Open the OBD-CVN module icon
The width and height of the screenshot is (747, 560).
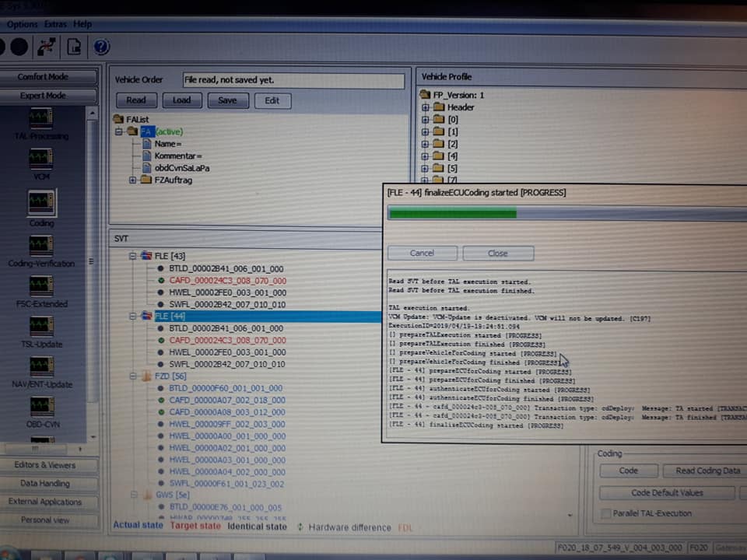(41, 407)
